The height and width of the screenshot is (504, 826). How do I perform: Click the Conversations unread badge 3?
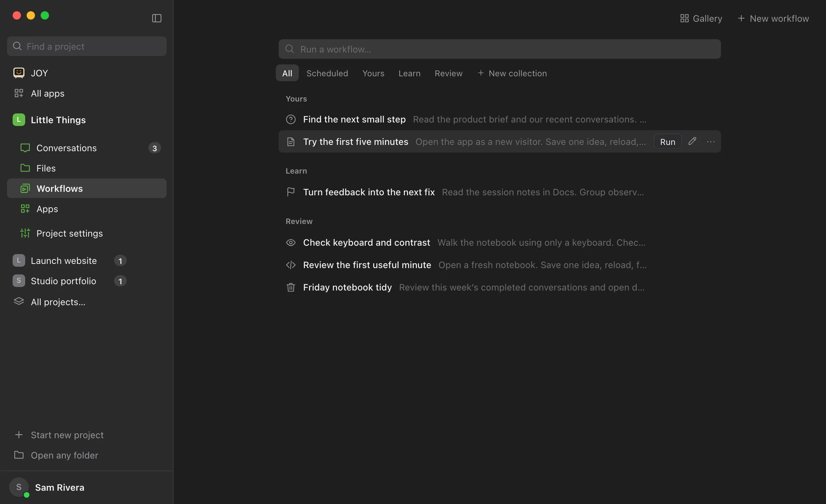tap(154, 148)
